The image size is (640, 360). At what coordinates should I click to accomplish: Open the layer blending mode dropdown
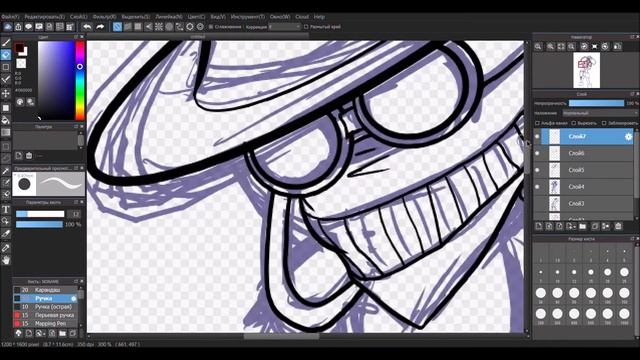pos(600,113)
